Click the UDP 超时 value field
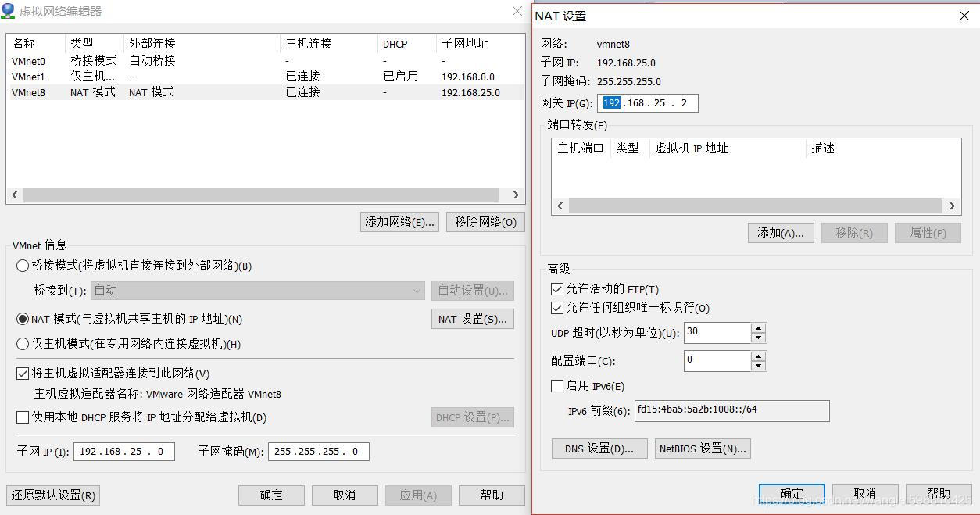Image resolution: width=980 pixels, height=515 pixels. click(x=717, y=333)
